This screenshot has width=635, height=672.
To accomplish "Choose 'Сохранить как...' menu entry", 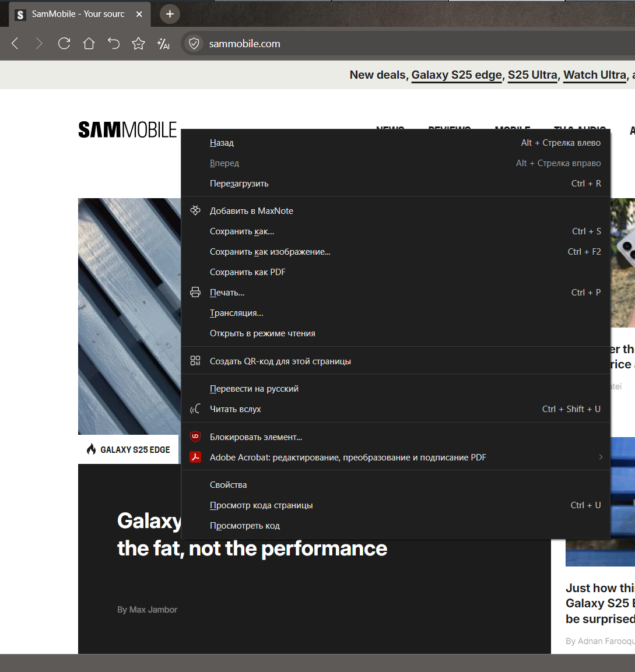I will click(395, 231).
